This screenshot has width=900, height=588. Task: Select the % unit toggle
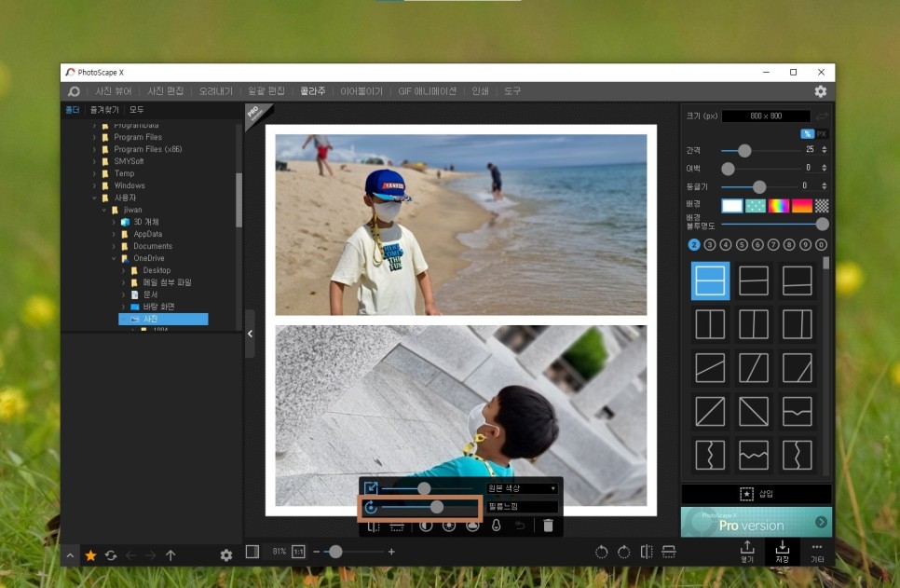(x=807, y=134)
